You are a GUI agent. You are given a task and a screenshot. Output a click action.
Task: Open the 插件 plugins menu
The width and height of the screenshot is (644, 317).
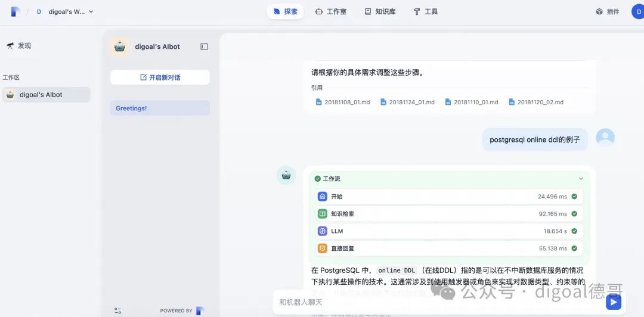(x=607, y=11)
